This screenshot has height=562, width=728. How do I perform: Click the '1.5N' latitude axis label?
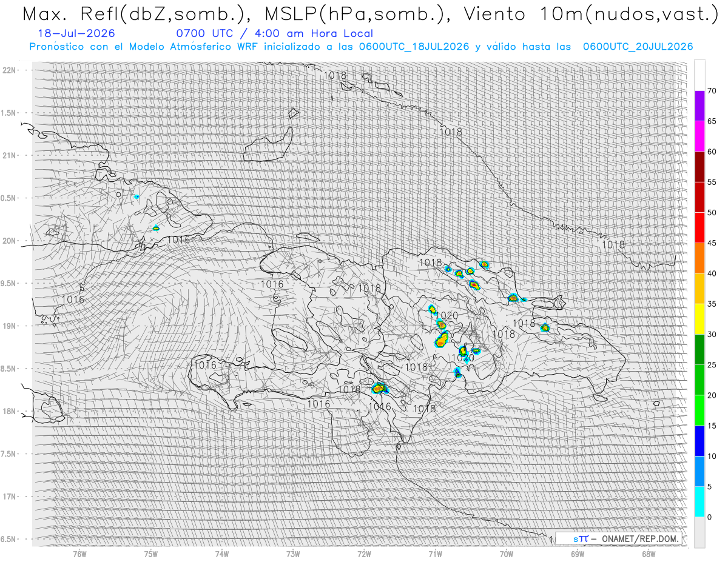pos(8,113)
